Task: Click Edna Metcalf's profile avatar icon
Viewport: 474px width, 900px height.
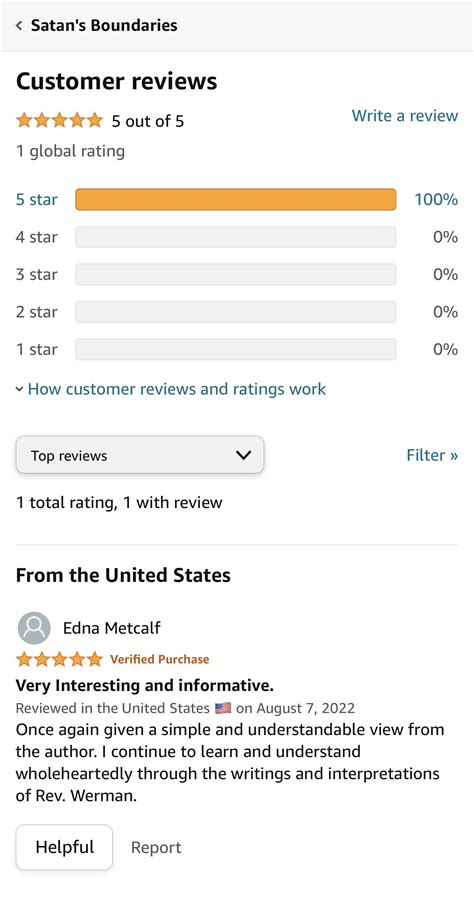Action: [34, 628]
